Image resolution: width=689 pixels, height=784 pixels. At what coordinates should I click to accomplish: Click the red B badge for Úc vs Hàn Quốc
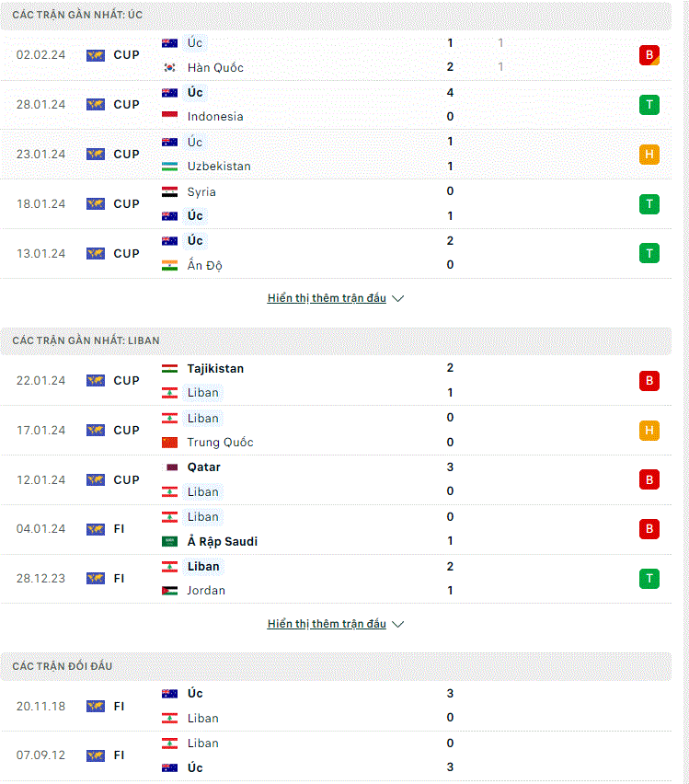pyautogui.click(x=649, y=55)
